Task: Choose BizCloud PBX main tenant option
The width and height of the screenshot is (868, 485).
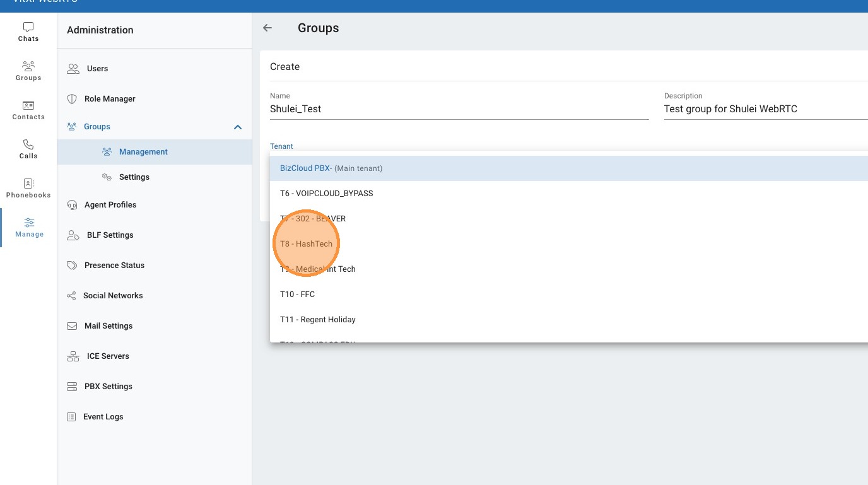Action: 331,168
